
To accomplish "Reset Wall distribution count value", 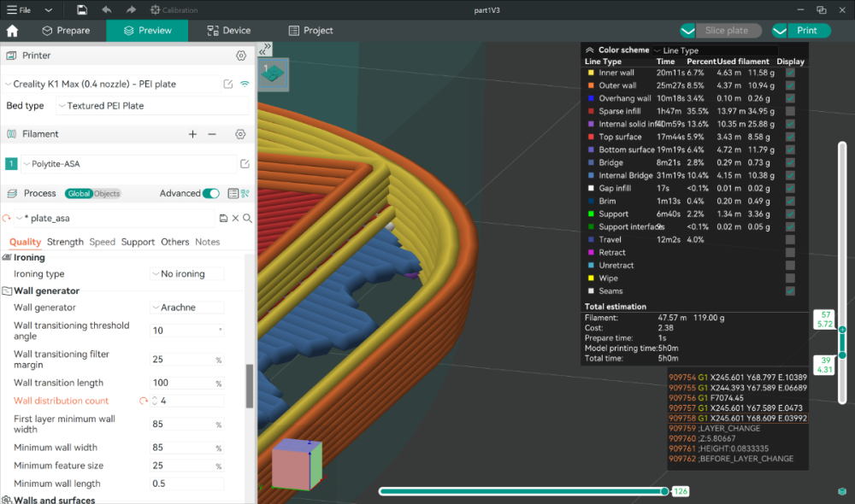I will pos(144,401).
